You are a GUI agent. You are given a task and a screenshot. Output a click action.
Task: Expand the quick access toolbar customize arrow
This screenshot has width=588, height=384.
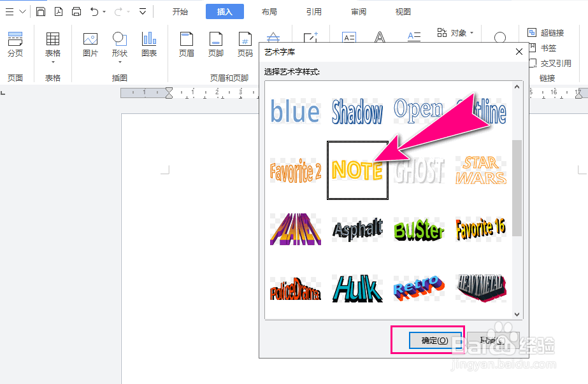143,11
